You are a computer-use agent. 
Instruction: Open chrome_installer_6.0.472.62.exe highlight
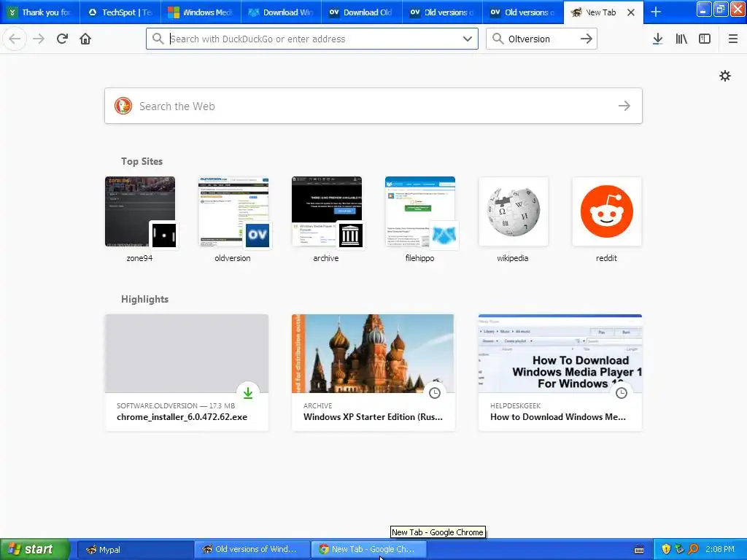click(x=187, y=373)
